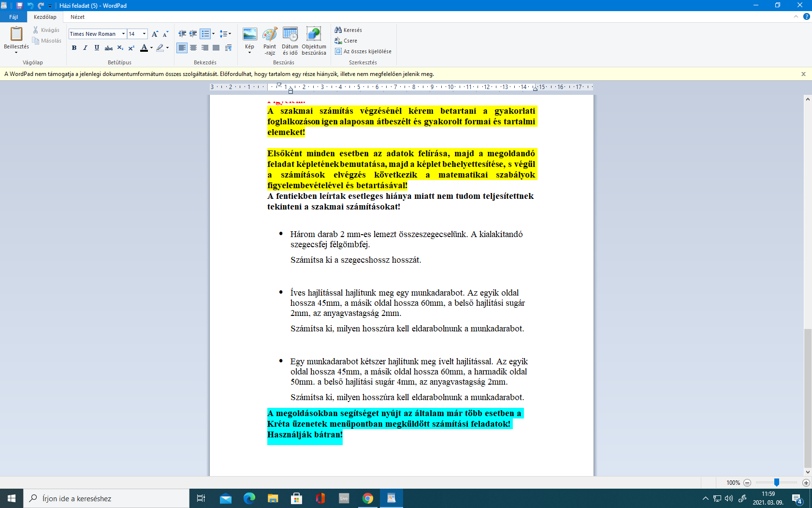Viewport: 812px width, 508px height.
Task: Switch to the Nézet tab
Action: pos(77,17)
